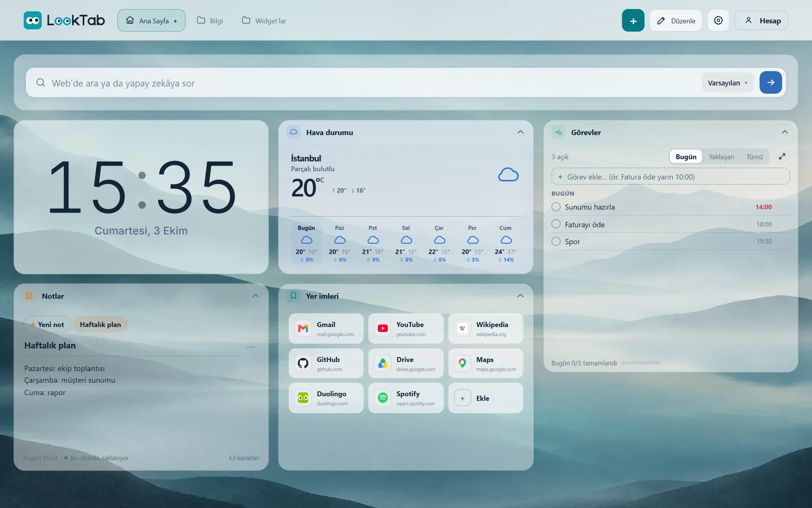Open the Drive bookmark
The width and height of the screenshot is (812, 508).
pyautogui.click(x=406, y=363)
